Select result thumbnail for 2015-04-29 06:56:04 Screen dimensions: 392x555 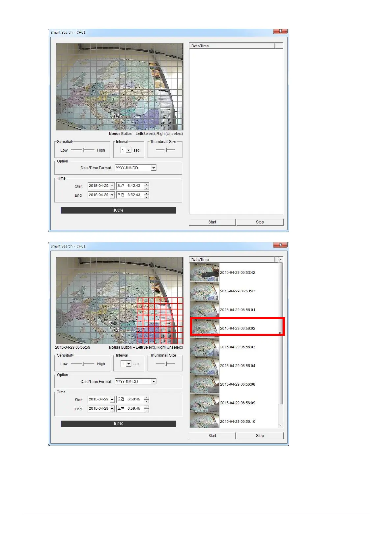pos(205,365)
